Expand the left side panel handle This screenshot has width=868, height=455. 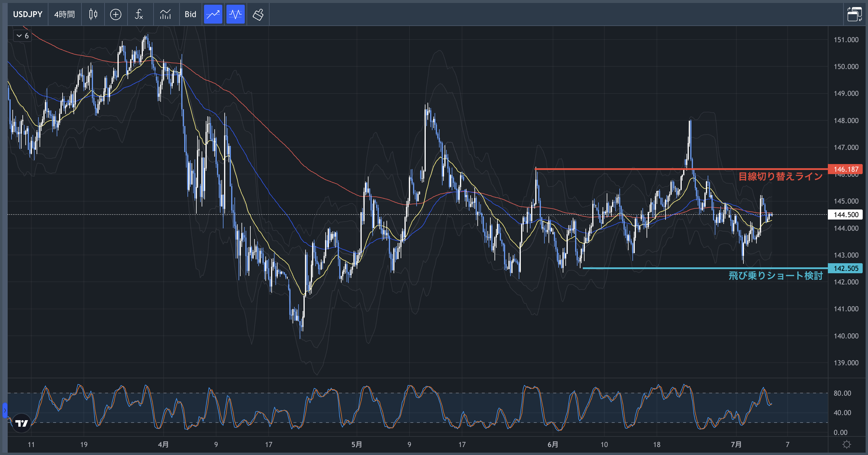pyautogui.click(x=5, y=410)
